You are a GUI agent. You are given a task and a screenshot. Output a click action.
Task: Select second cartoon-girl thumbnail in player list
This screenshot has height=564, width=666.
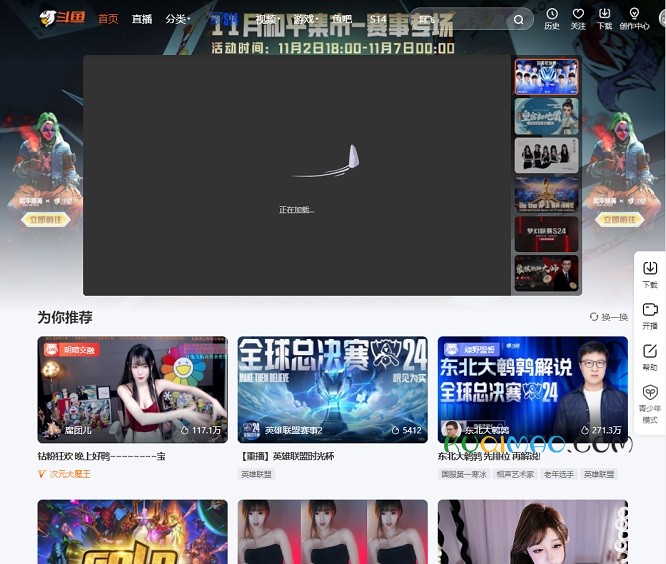[x=546, y=116]
